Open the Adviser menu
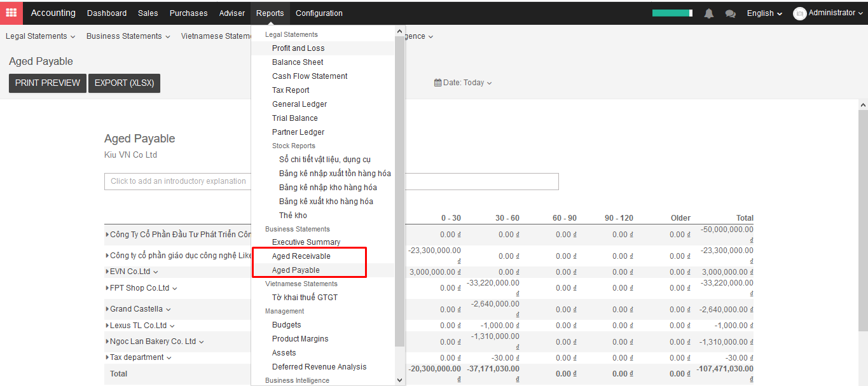 (x=232, y=13)
